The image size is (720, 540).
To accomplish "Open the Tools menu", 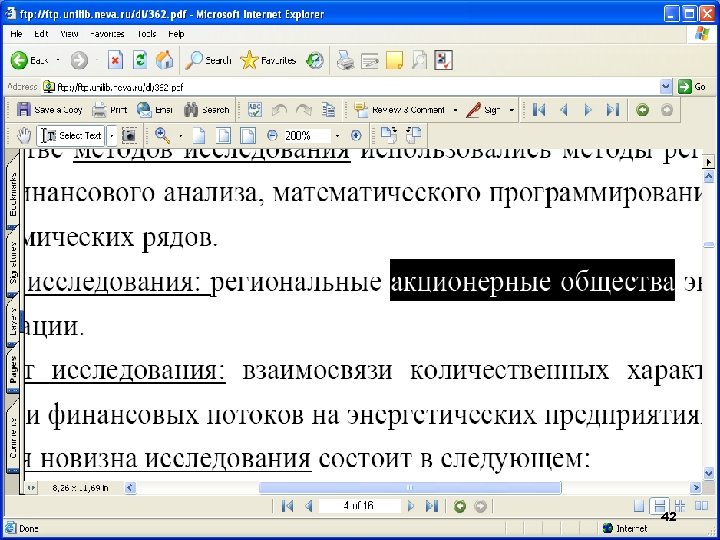I will click(146, 34).
